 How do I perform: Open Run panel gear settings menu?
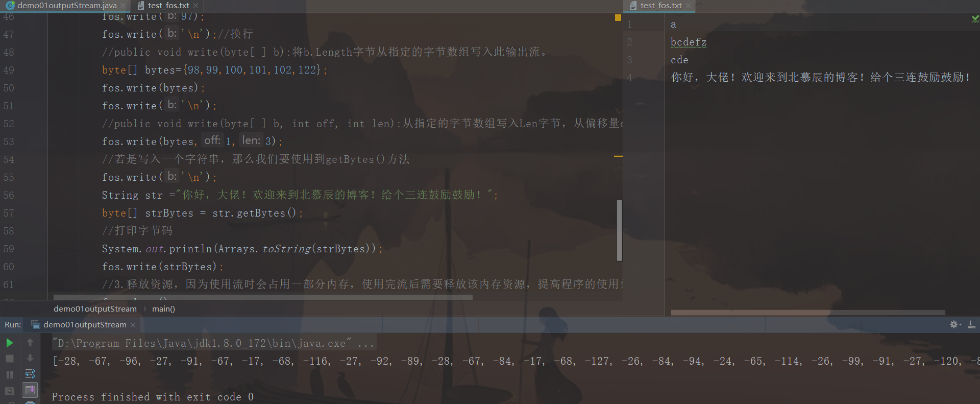pos(954,324)
